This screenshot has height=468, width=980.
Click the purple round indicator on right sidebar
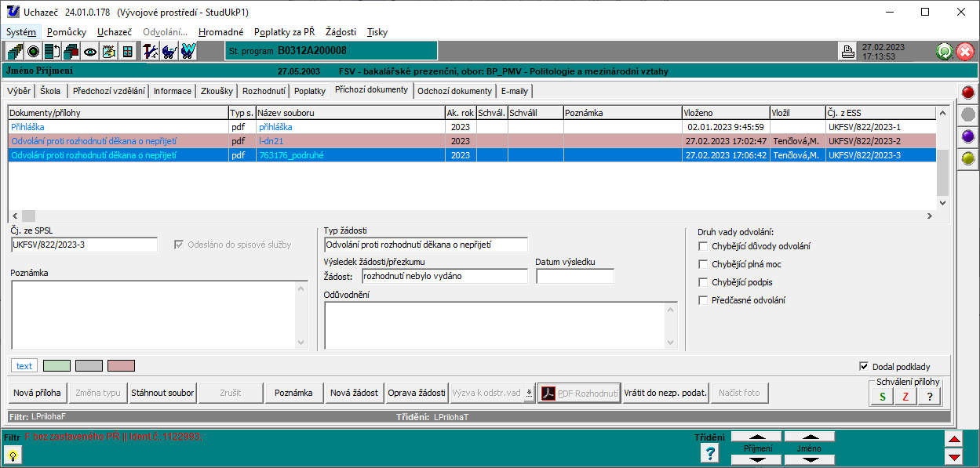pyautogui.click(x=968, y=136)
